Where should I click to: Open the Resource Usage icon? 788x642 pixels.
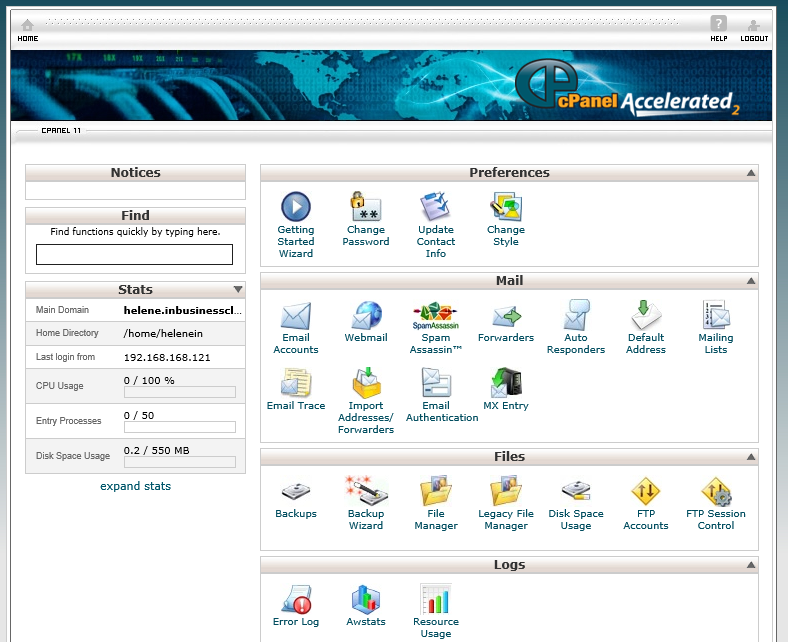point(435,599)
